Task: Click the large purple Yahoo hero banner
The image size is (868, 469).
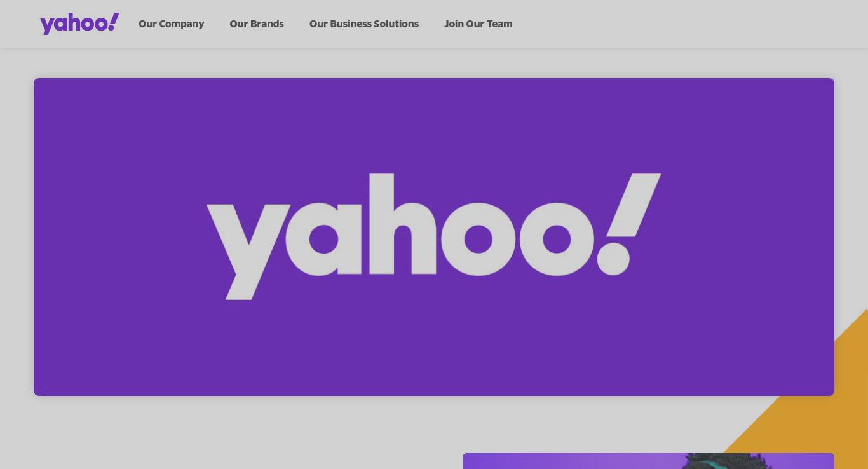Action: [x=434, y=237]
